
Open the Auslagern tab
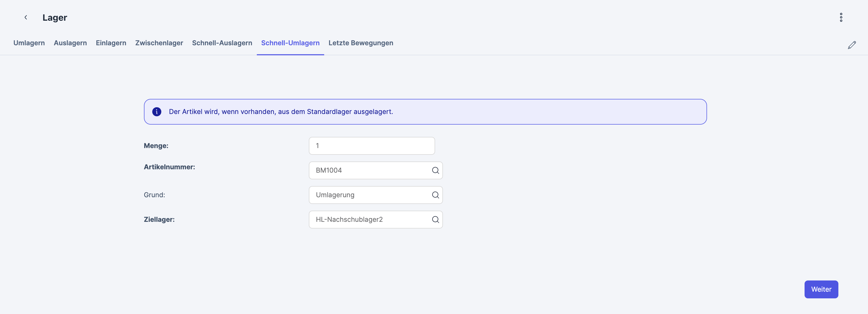click(70, 43)
